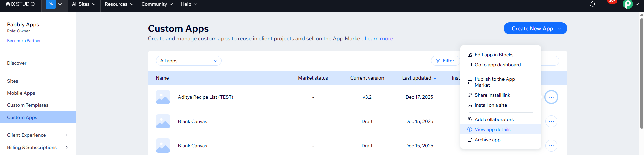
Task: Click the Wix Studio logo
Action: (20, 4)
